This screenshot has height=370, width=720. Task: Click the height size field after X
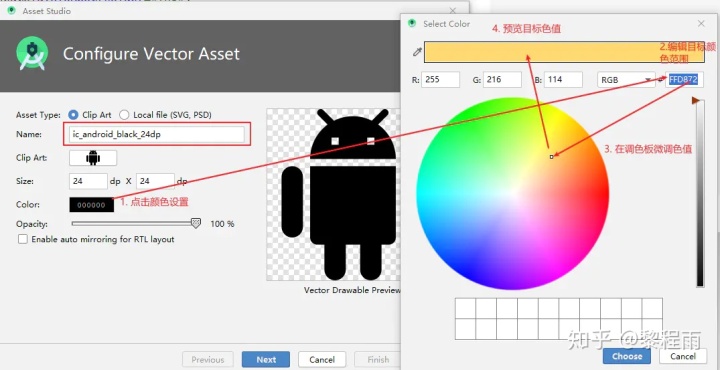156,181
